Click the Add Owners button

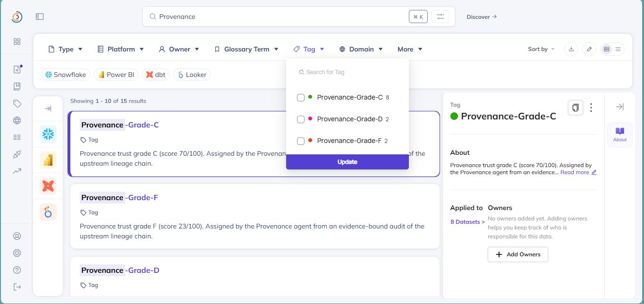coord(518,254)
